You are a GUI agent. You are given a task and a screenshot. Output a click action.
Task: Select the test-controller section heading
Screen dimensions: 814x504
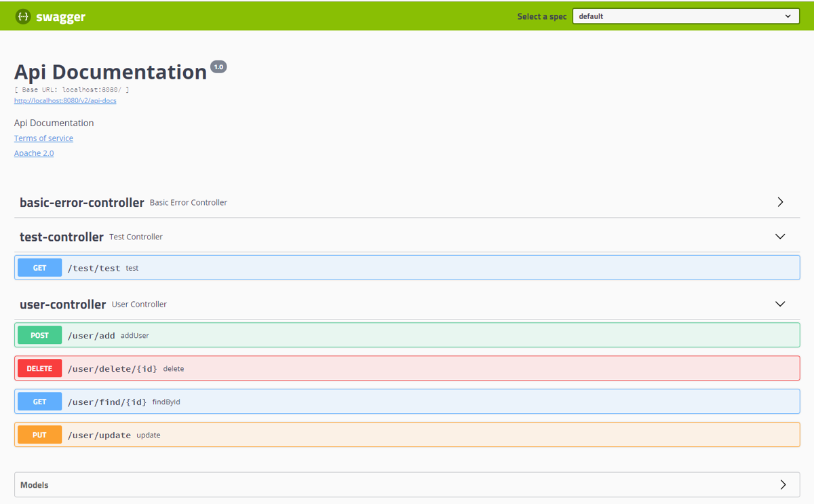point(62,237)
